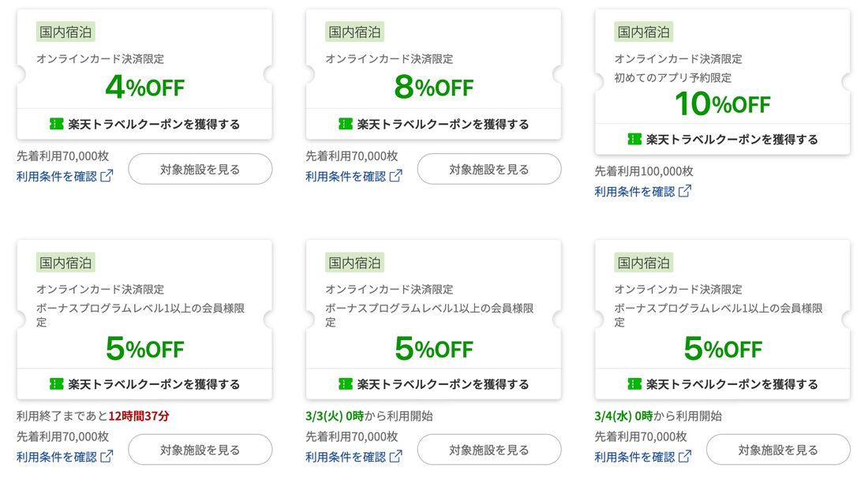Get the 10%OFF first app reservation coupon
The height and width of the screenshot is (479, 868).
click(722, 139)
